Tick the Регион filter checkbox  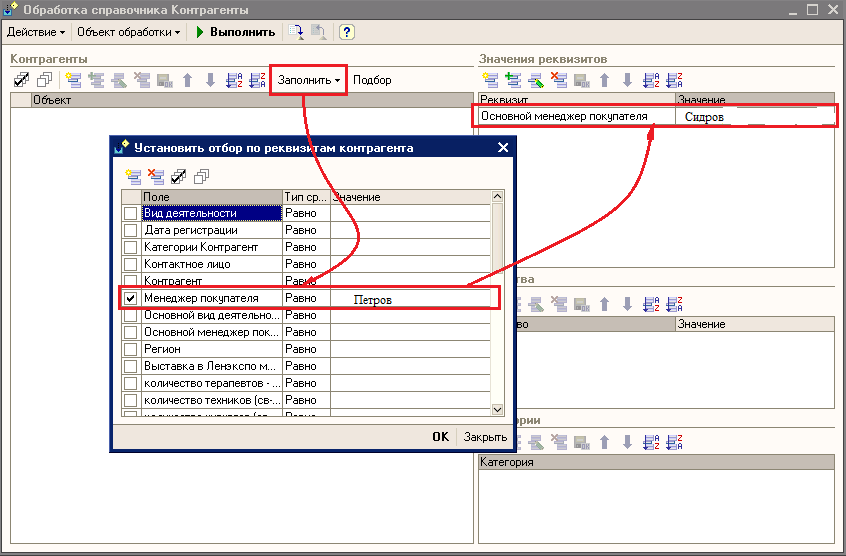tap(131, 349)
